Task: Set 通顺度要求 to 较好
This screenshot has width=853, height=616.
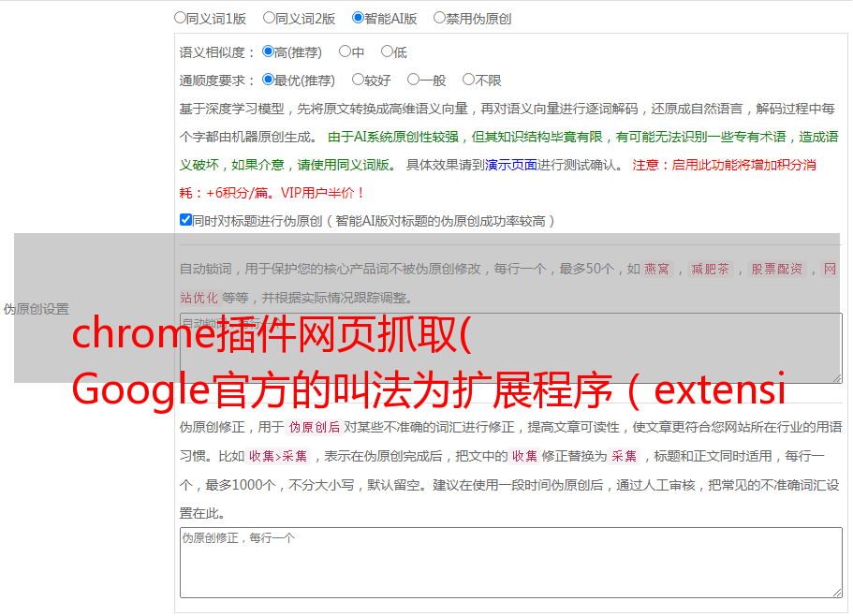Action: [x=358, y=80]
